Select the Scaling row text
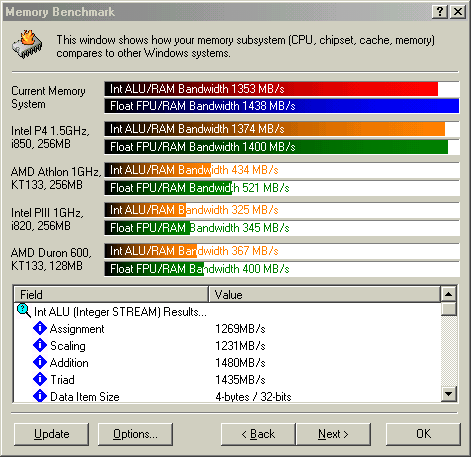Image resolution: width=471 pixels, height=457 pixels. coord(68,346)
